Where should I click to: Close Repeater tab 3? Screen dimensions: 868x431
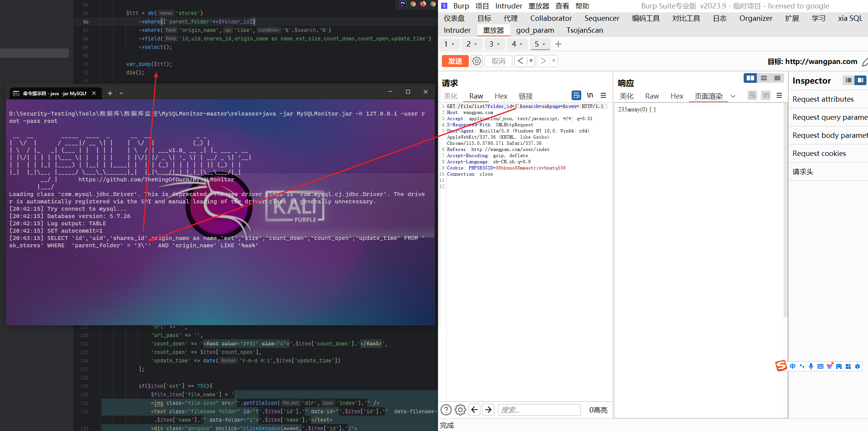498,44
